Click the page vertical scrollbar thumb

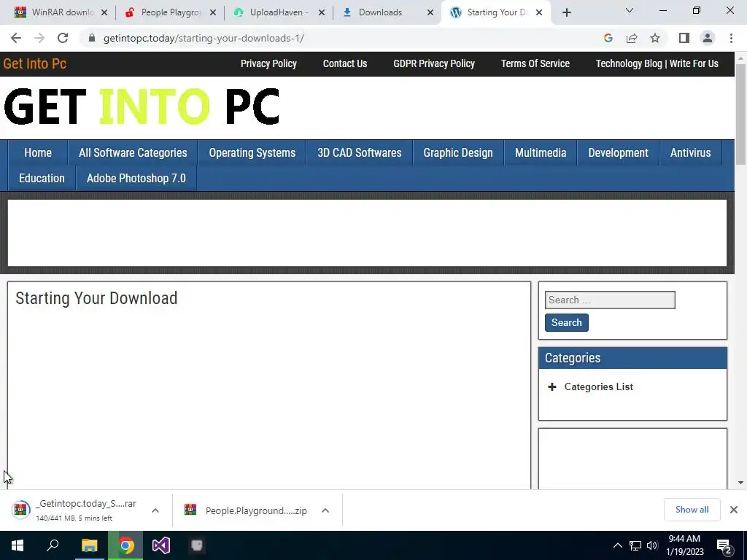tap(740, 114)
